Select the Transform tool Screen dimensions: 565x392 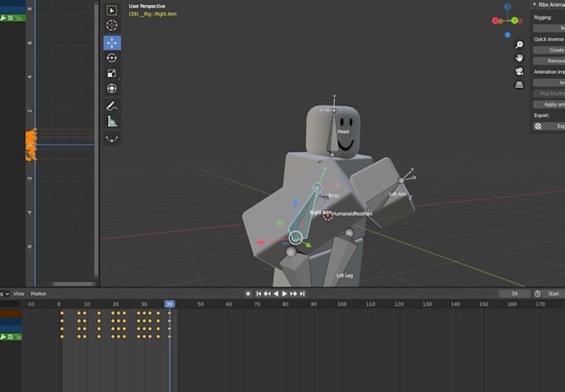click(112, 88)
